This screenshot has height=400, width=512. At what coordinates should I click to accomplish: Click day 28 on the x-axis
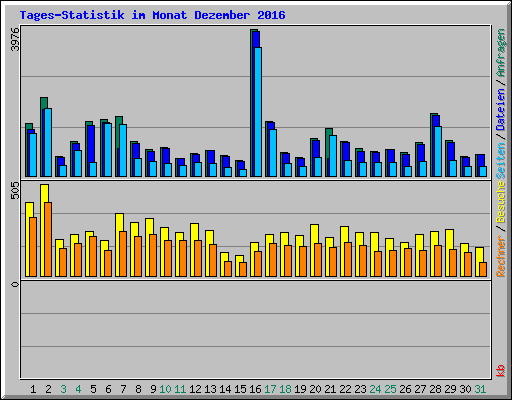click(x=435, y=389)
